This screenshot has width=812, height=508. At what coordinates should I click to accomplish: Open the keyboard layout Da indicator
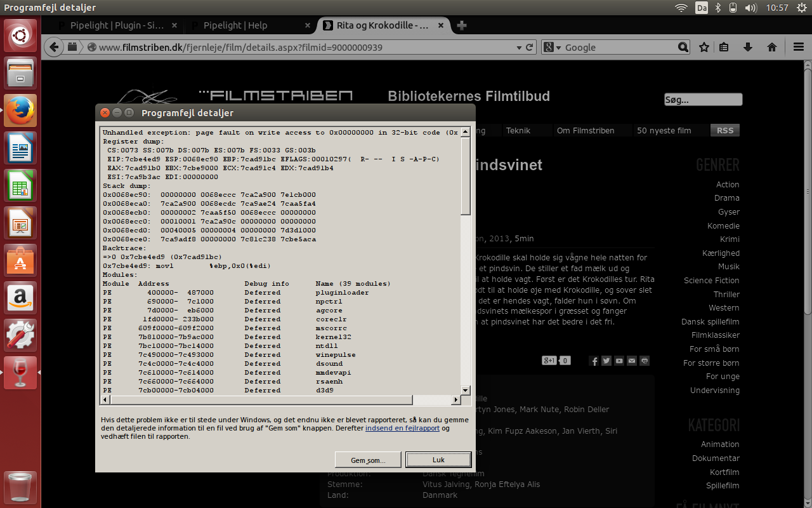point(701,8)
